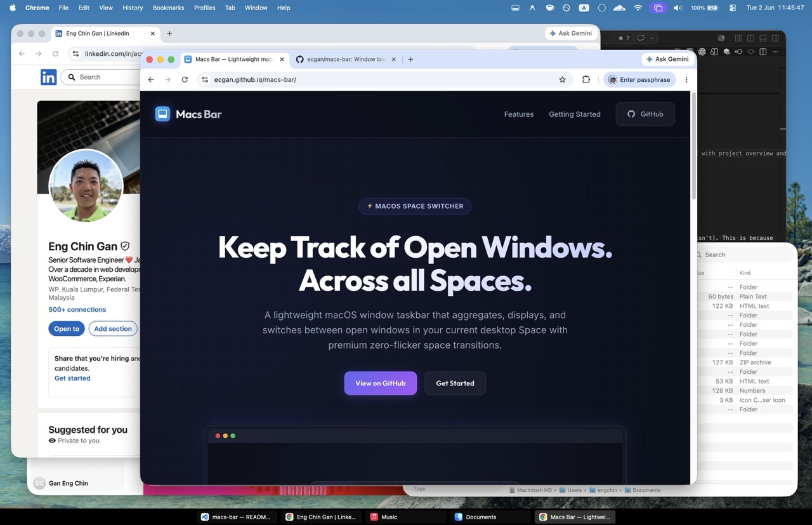
Task: Click the Open to button on LinkedIn
Action: tap(66, 329)
